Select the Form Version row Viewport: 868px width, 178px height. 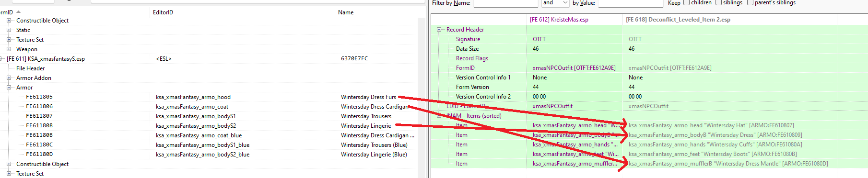pyautogui.click(x=472, y=87)
